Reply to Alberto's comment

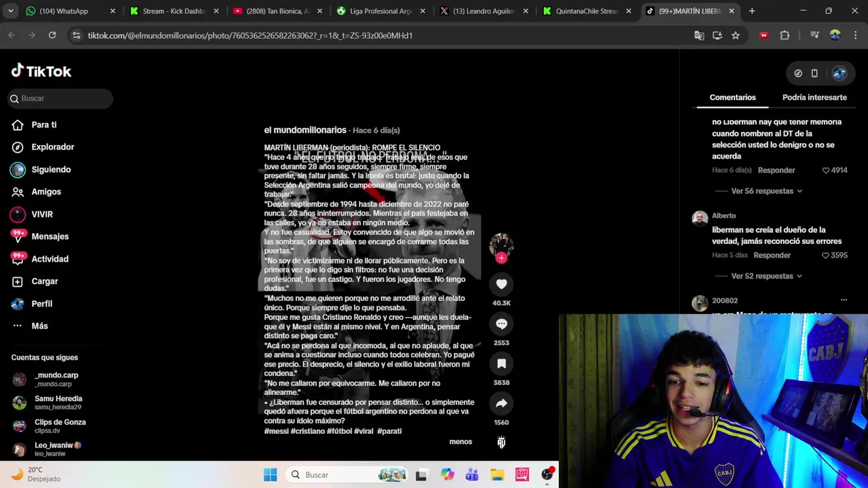coord(772,256)
